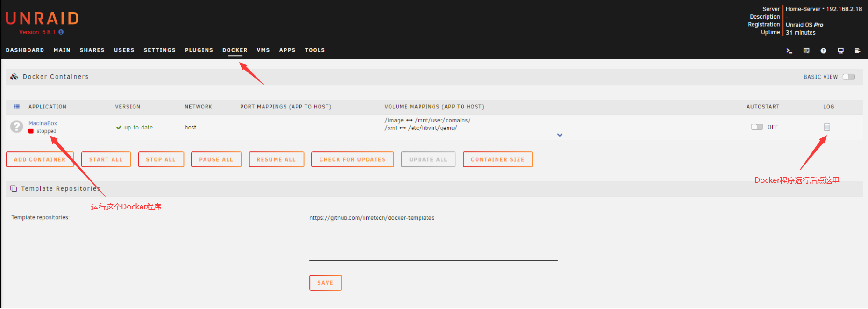This screenshot has height=309, width=868.
Task: Open the Settings menu
Action: point(159,50)
